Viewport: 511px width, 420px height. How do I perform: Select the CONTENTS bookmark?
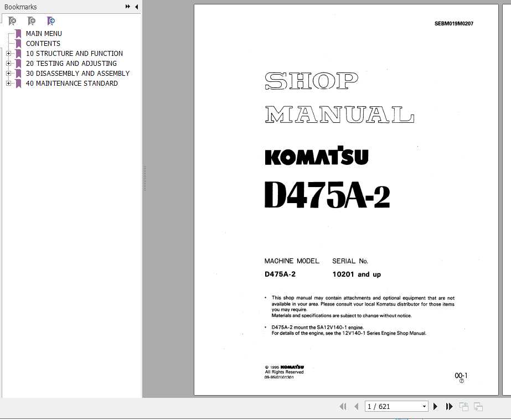[43, 43]
